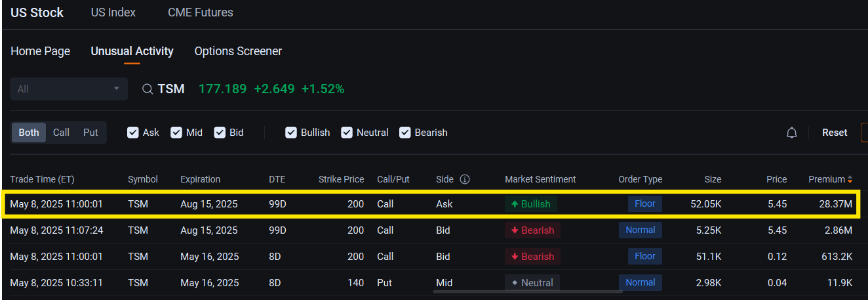This screenshot has height=300, width=868.
Task: Uncheck the Ask checkbox
Action: 133,133
